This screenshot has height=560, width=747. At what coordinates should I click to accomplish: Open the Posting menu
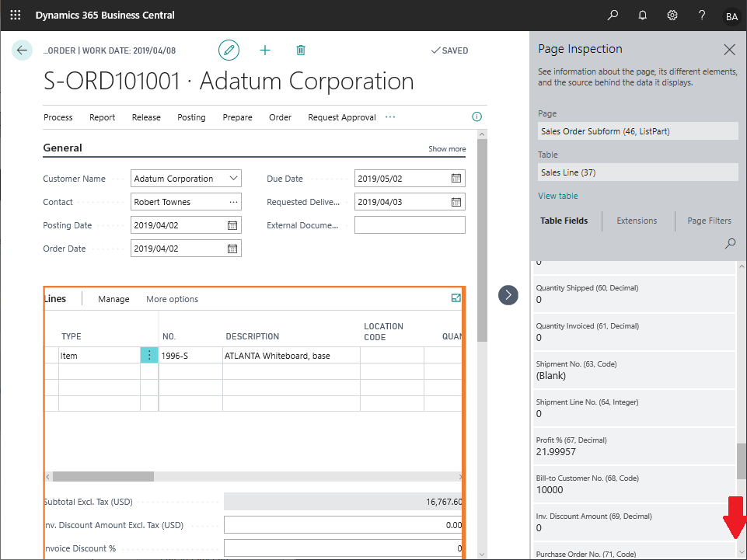click(191, 117)
